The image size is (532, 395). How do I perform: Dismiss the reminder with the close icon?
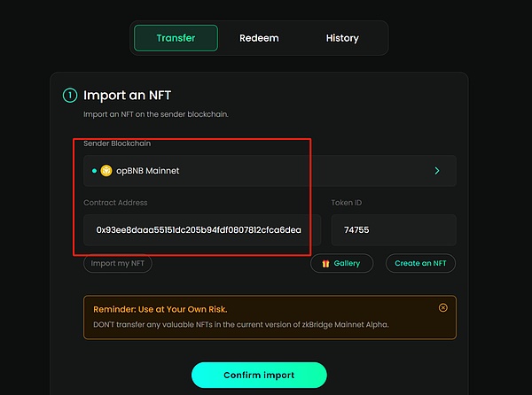pos(442,307)
